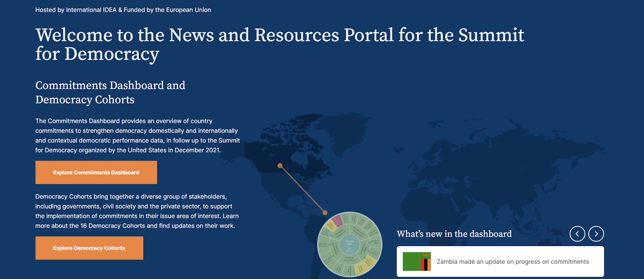Click the Canada commitments sunburst chart
644x279 pixels.
tap(349, 244)
